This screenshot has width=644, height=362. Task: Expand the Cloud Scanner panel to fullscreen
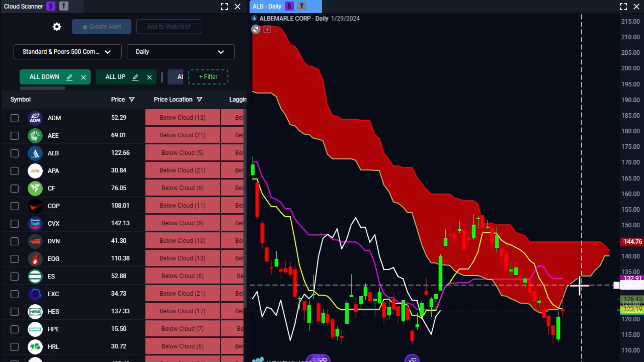tap(224, 6)
